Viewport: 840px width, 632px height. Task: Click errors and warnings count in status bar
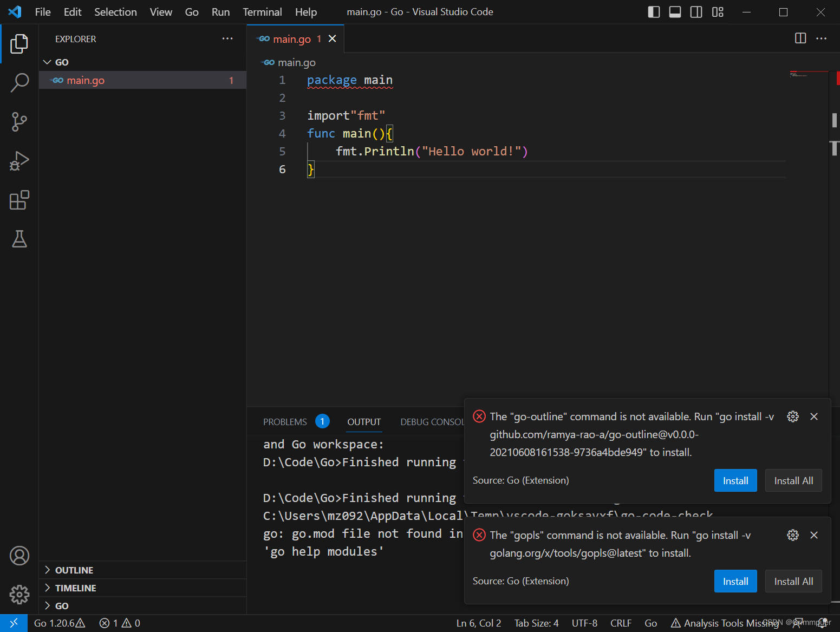point(120,623)
